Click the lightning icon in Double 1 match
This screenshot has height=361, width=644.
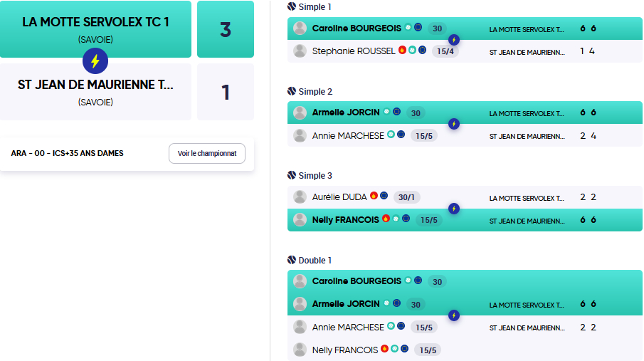tap(454, 315)
